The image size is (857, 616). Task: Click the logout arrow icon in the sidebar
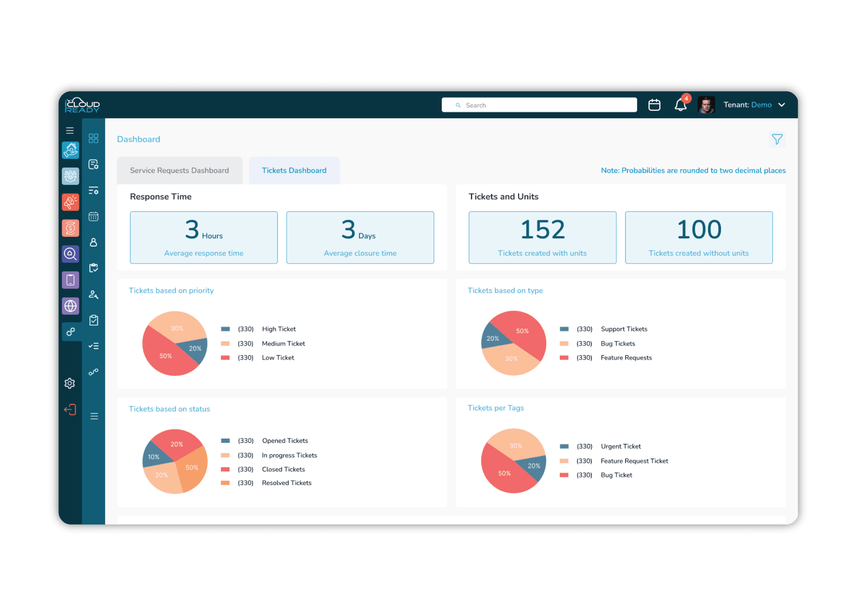pos(70,409)
